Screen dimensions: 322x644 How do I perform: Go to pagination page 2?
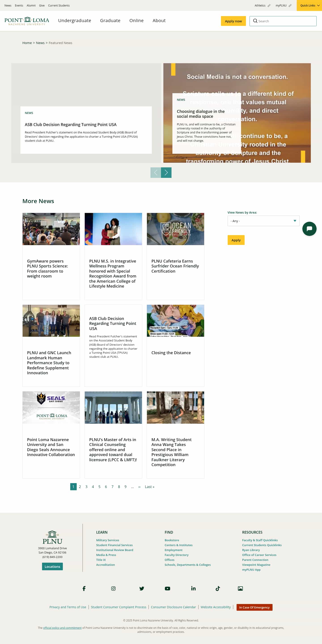tap(80, 487)
